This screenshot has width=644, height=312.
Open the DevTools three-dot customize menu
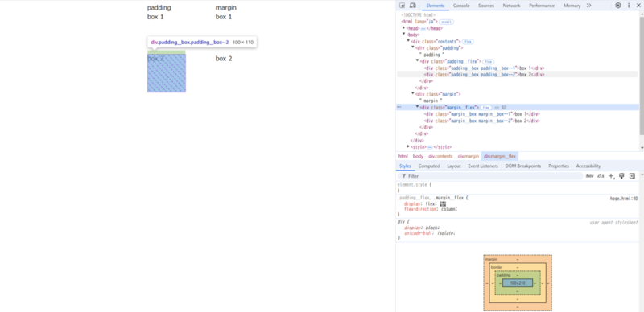(629, 6)
